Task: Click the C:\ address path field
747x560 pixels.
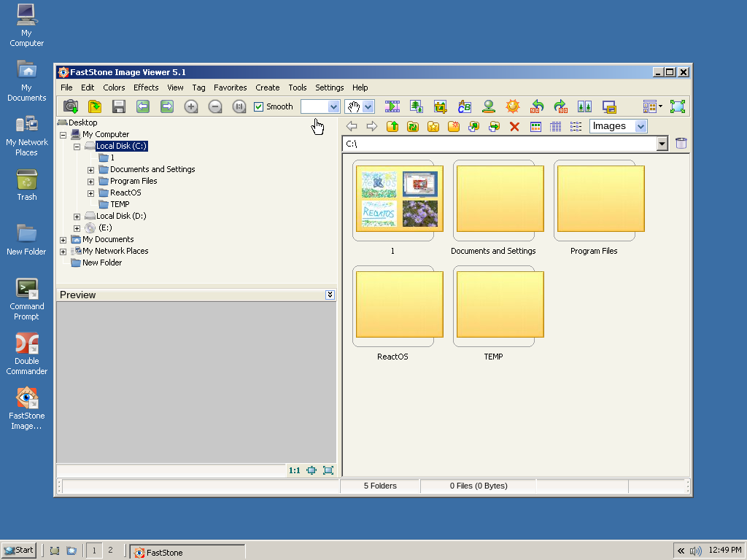Action: (499, 144)
